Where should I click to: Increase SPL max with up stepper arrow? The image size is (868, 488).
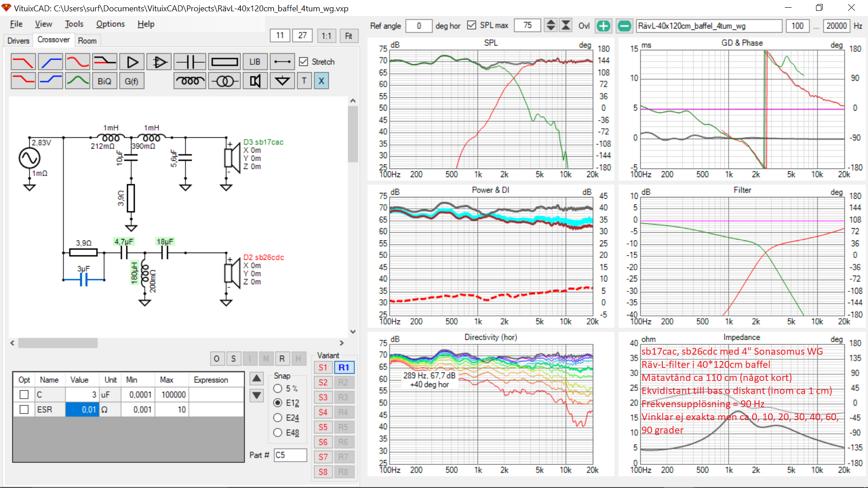pyautogui.click(x=550, y=22)
